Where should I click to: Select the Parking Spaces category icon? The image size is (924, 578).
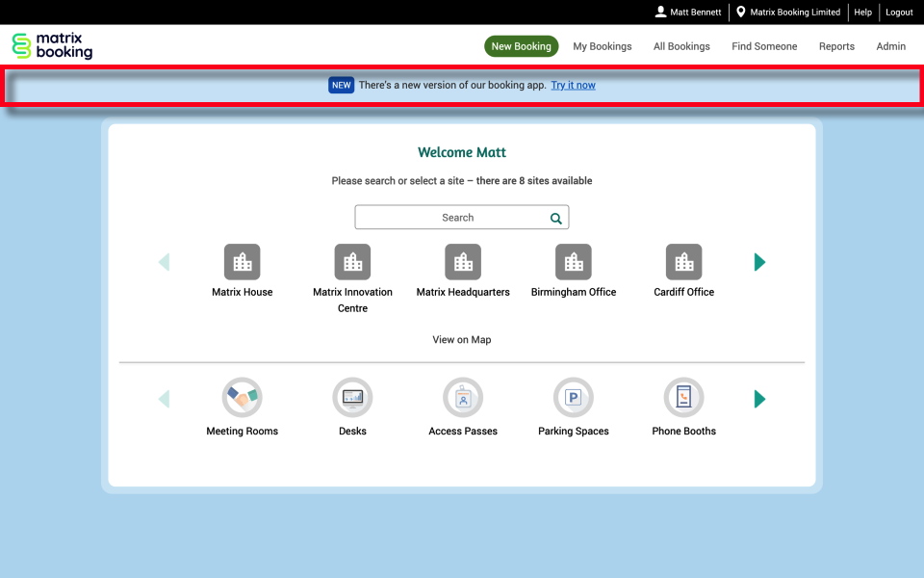click(x=574, y=397)
